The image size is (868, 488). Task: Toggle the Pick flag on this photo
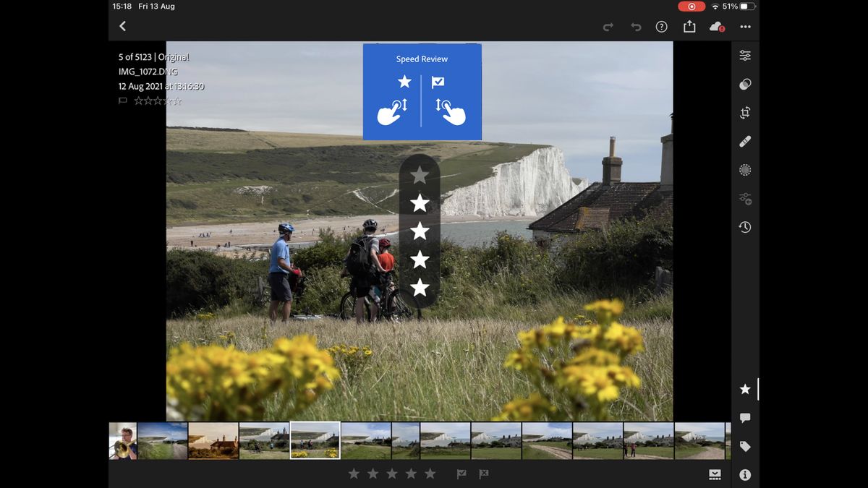[x=461, y=474]
